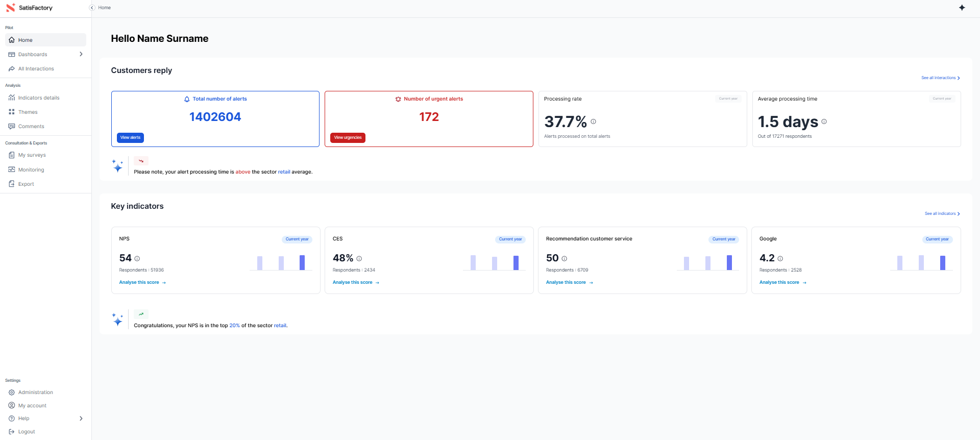The width and height of the screenshot is (980, 440).
Task: Go to My surveys in the sidebar
Action: [x=32, y=155]
